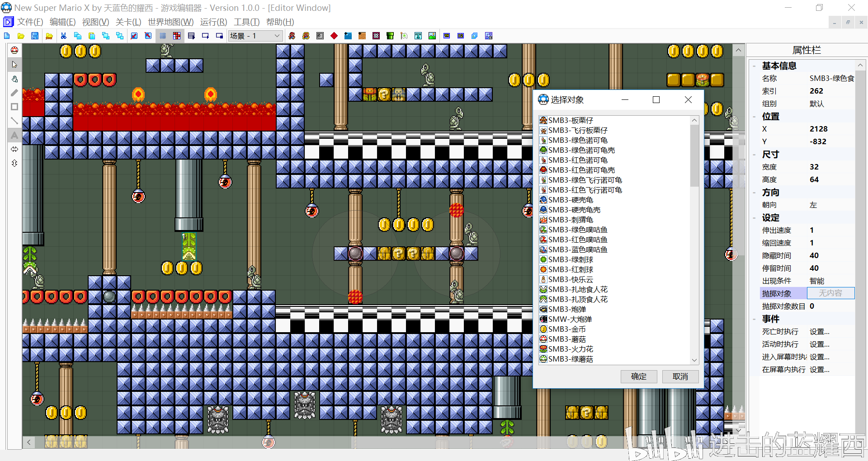Click the red diamond toolbar icon
The width and height of the screenshot is (868, 461).
tap(334, 36)
